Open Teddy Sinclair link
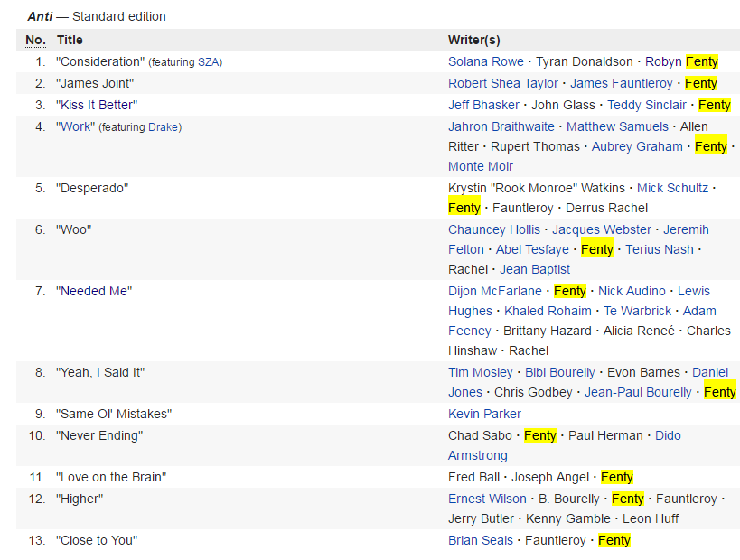740x560 pixels. (x=647, y=105)
